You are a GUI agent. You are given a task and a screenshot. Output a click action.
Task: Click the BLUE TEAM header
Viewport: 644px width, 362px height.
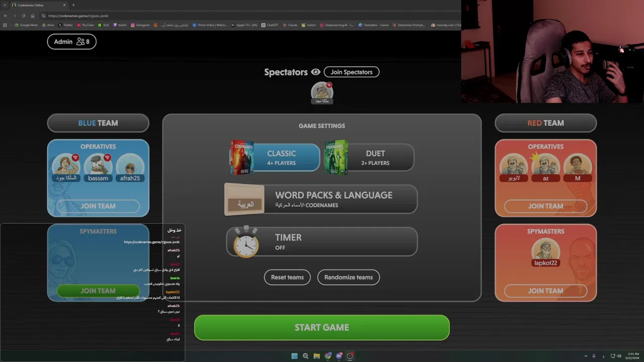coord(98,123)
